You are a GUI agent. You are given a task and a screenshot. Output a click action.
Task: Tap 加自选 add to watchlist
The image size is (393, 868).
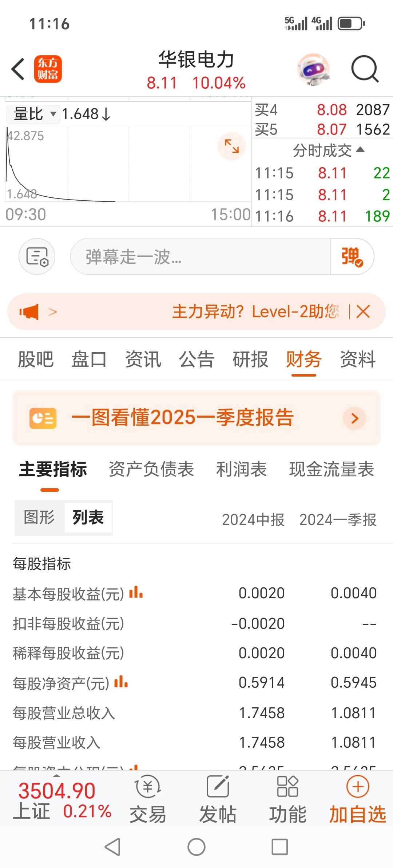pos(358,800)
